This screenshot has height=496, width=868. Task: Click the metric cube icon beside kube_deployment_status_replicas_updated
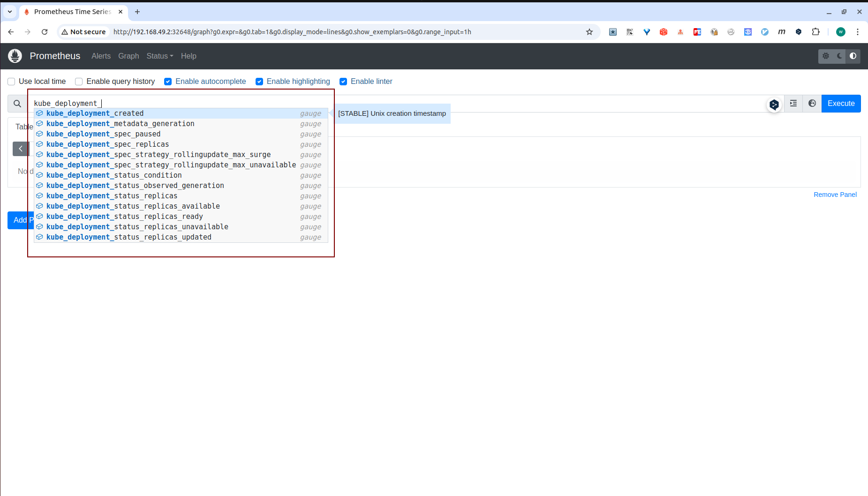(40, 237)
